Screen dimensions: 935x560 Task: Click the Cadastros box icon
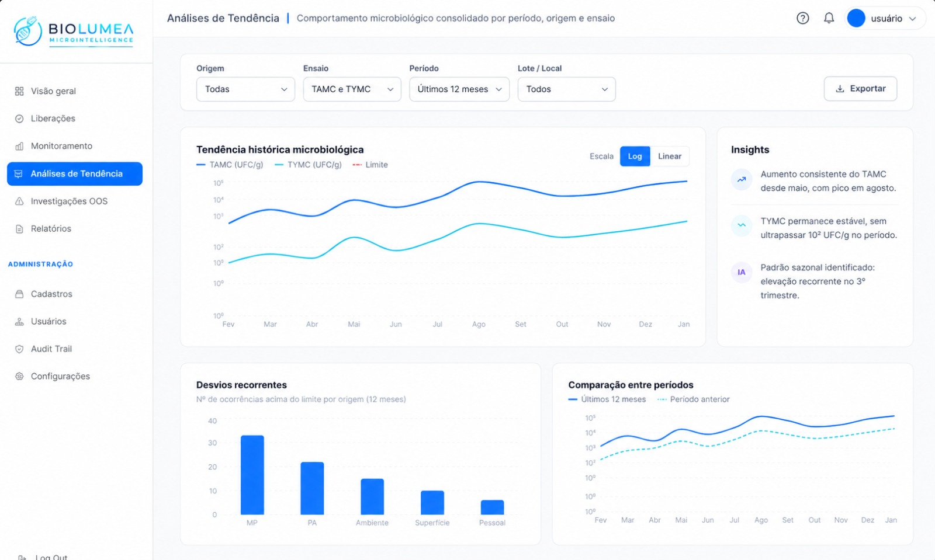pos(19,294)
